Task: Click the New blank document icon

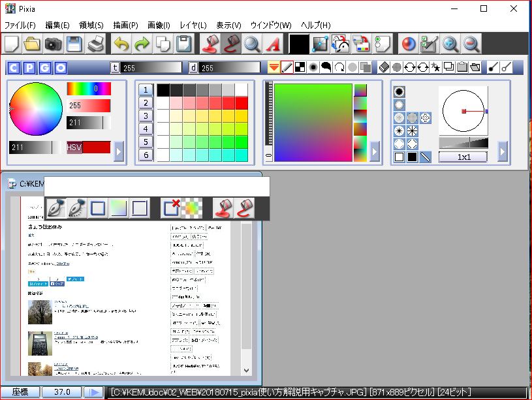Action: click(12, 44)
